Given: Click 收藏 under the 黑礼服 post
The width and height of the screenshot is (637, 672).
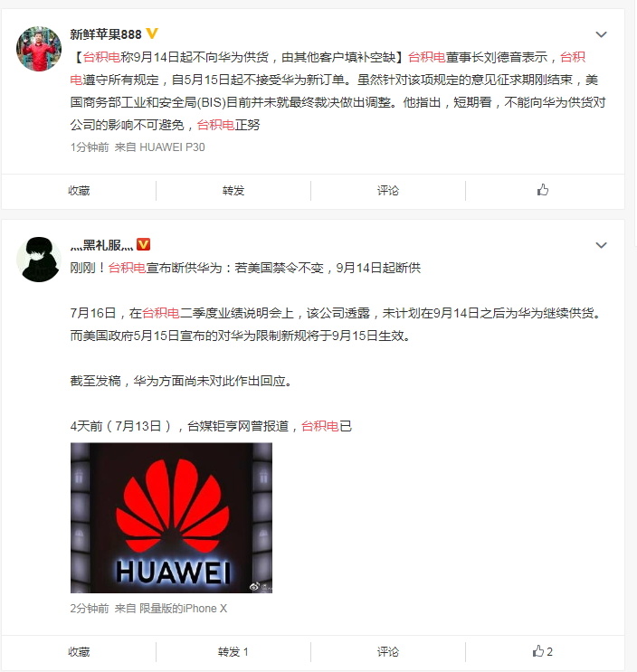Looking at the screenshot, I should (79, 652).
